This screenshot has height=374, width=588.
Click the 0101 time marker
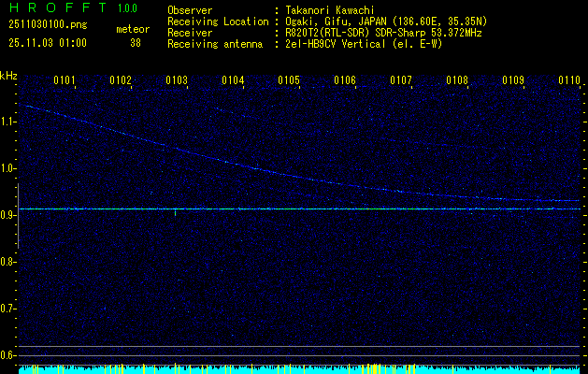coord(65,80)
